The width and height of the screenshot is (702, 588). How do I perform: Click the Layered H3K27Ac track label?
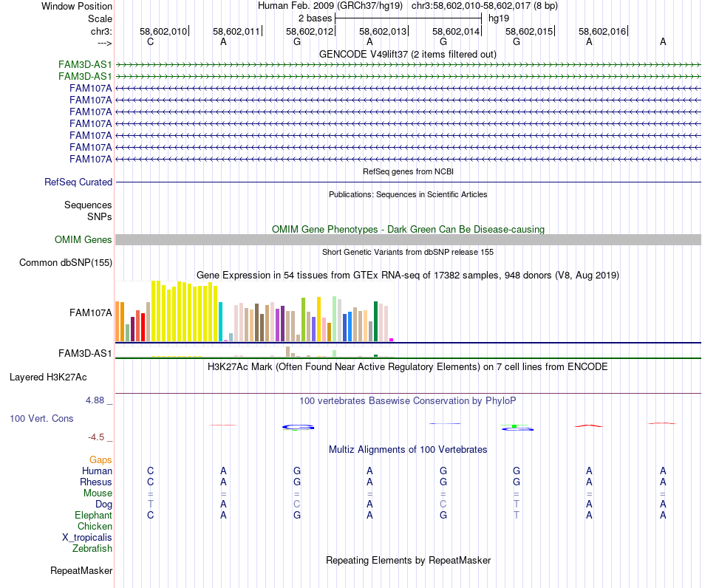point(48,377)
